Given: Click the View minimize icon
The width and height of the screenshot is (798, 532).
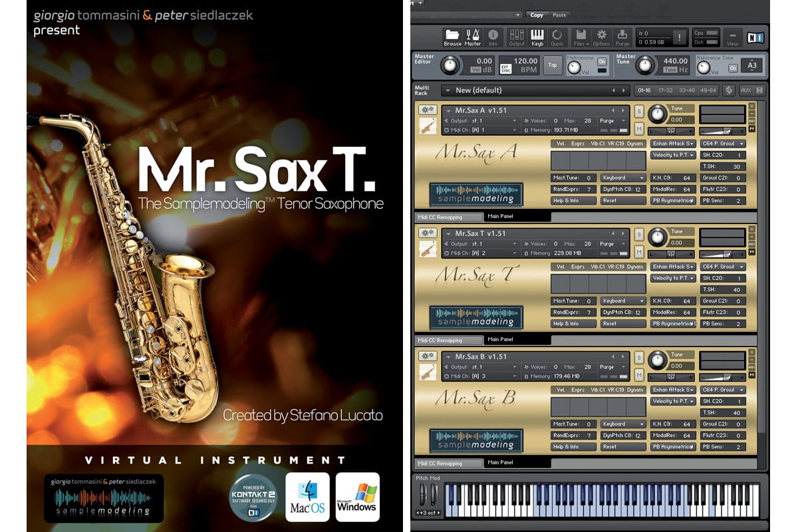Looking at the screenshot, I should tap(733, 37).
